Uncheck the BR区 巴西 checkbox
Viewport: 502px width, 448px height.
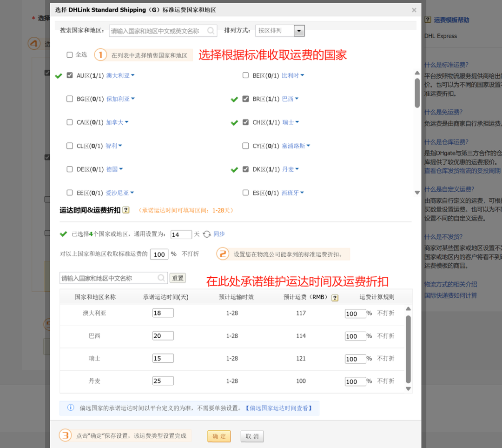[x=245, y=99]
